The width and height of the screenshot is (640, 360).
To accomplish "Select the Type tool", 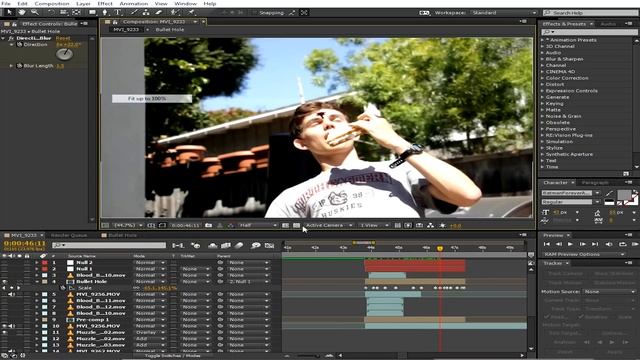I will tap(118, 13).
